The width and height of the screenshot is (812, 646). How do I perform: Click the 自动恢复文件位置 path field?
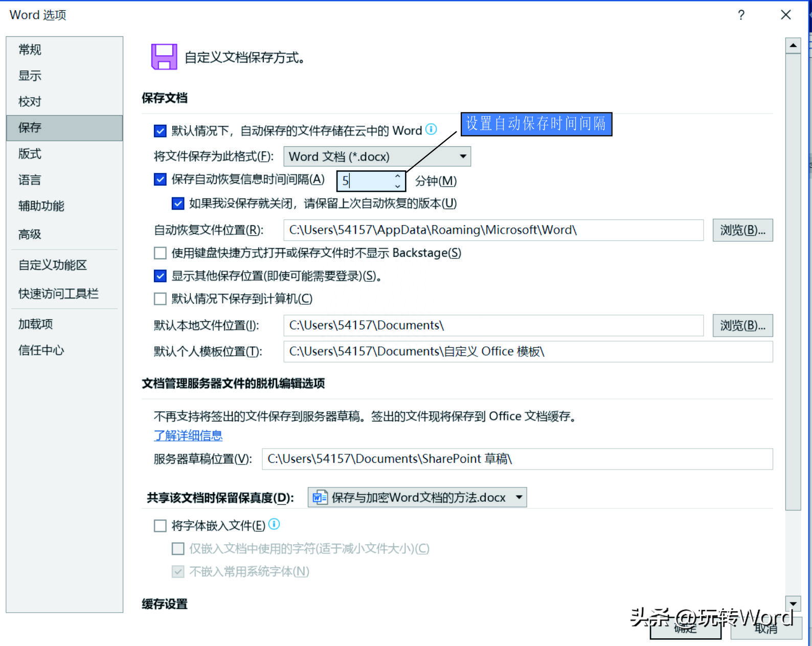point(493,230)
